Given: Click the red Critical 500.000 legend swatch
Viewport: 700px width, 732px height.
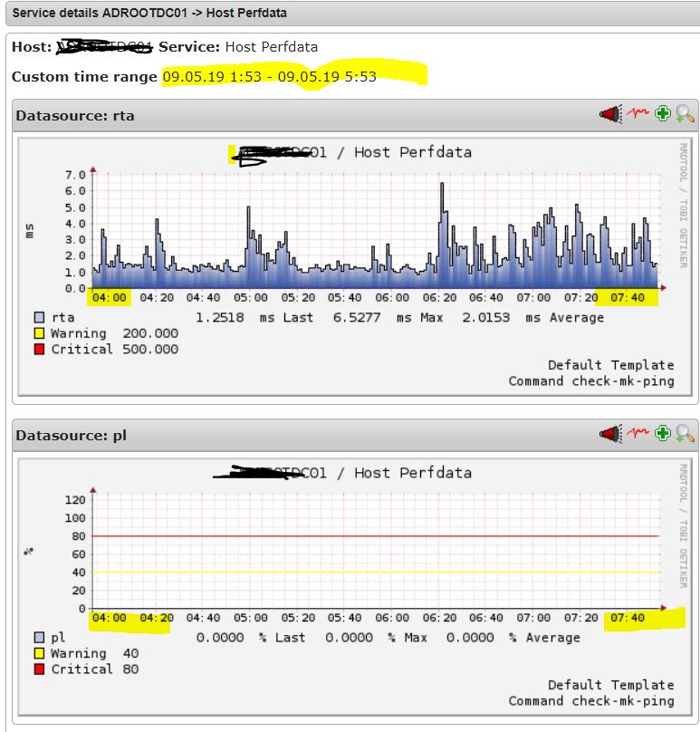Looking at the screenshot, I should (x=39, y=350).
